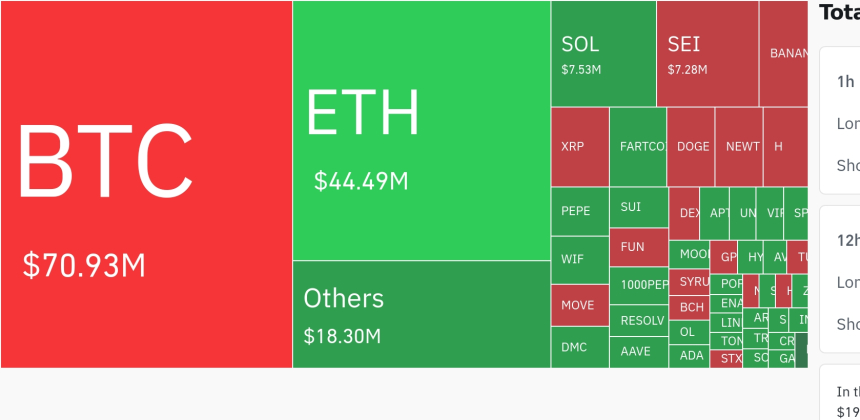Screen dimensions: 860x420
Task: Click the DMC tile
Action: 579,347
